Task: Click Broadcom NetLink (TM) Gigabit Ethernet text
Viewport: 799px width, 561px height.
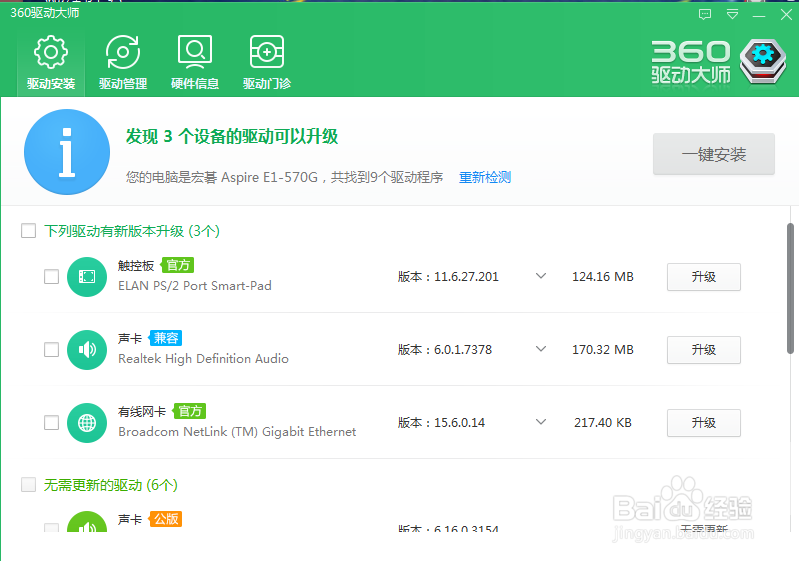Action: 237,432
